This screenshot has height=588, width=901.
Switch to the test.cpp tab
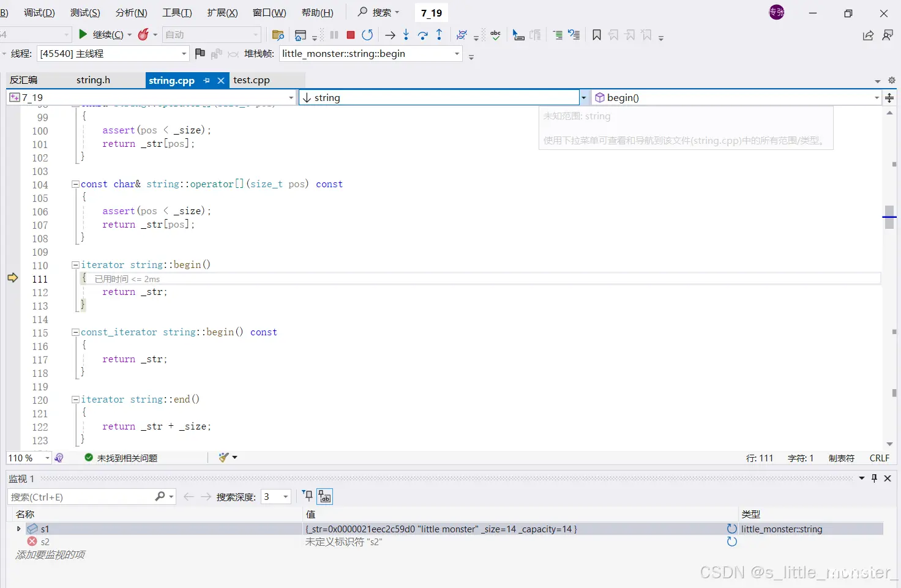252,80
